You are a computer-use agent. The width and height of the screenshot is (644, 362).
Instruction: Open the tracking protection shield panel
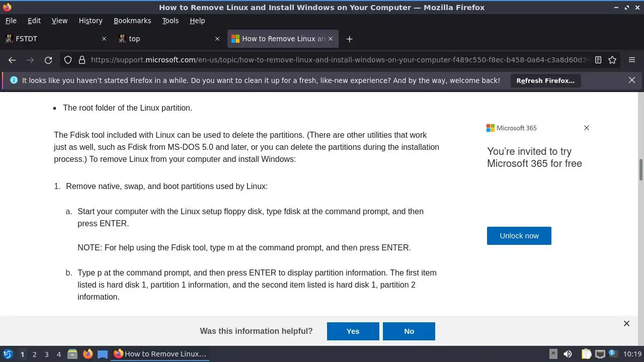click(68, 60)
